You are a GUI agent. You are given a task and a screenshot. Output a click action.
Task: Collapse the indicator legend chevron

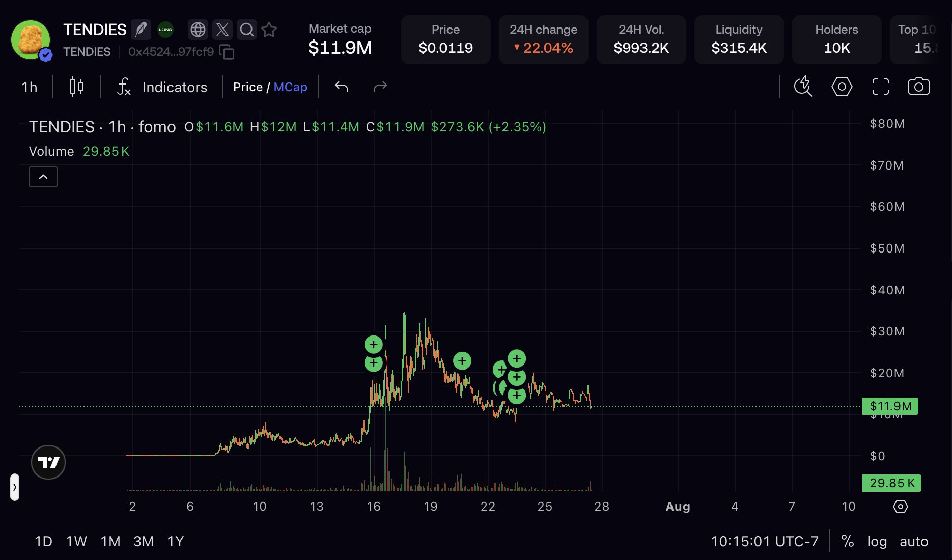[43, 177]
